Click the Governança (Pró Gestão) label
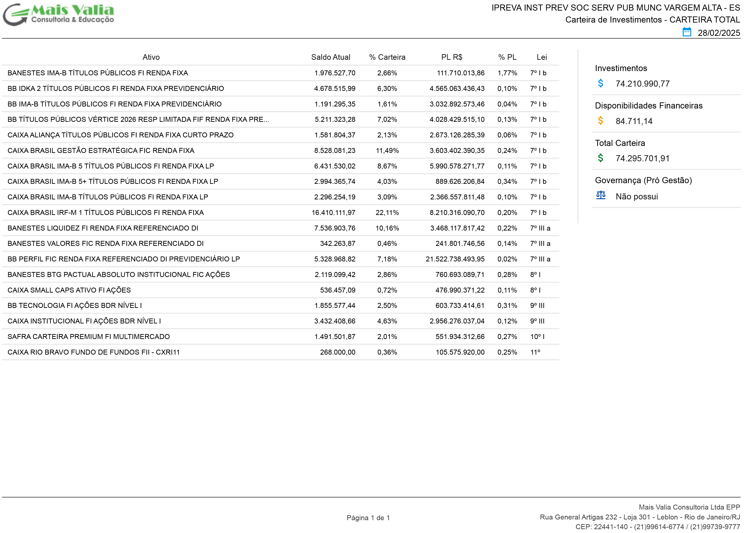The image size is (756, 533). point(643,180)
